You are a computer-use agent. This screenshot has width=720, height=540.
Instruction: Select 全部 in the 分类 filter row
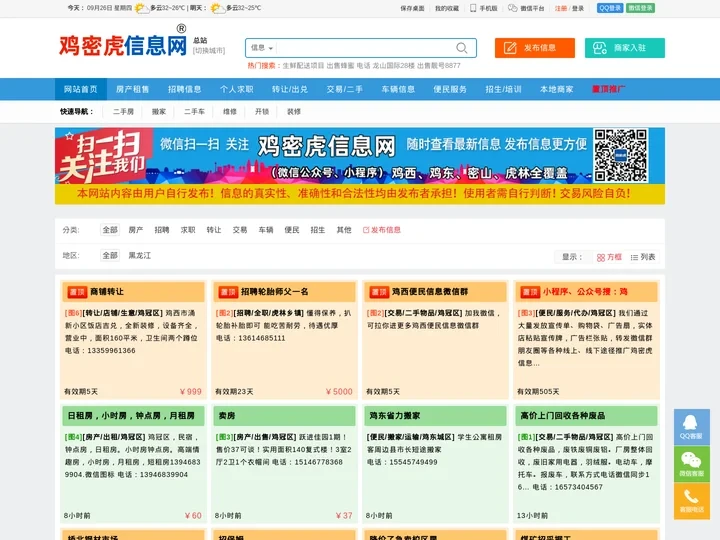pyautogui.click(x=110, y=230)
